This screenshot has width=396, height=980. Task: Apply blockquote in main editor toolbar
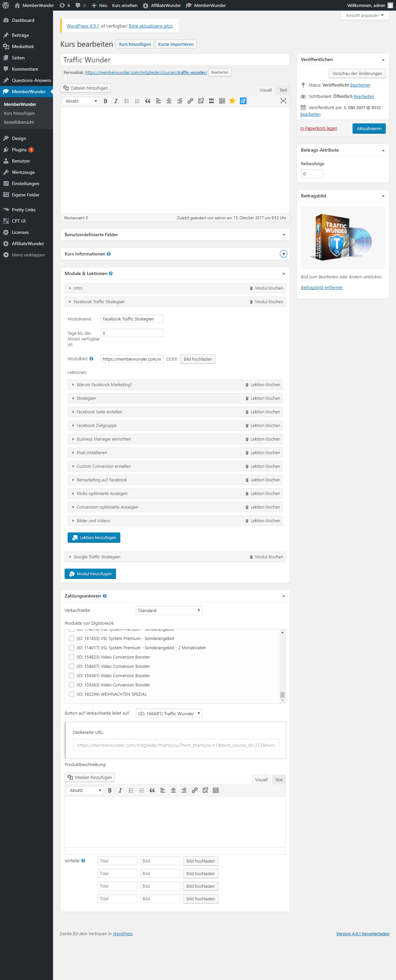(148, 101)
